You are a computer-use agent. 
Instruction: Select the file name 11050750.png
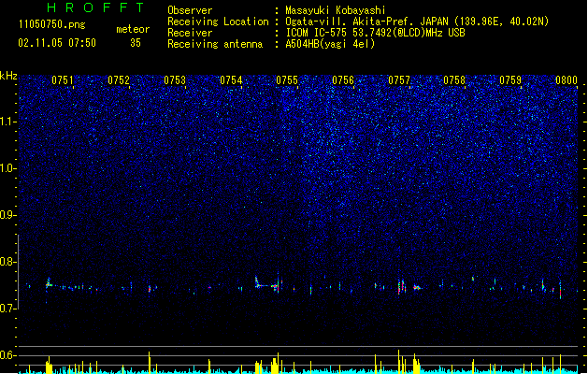click(x=51, y=24)
